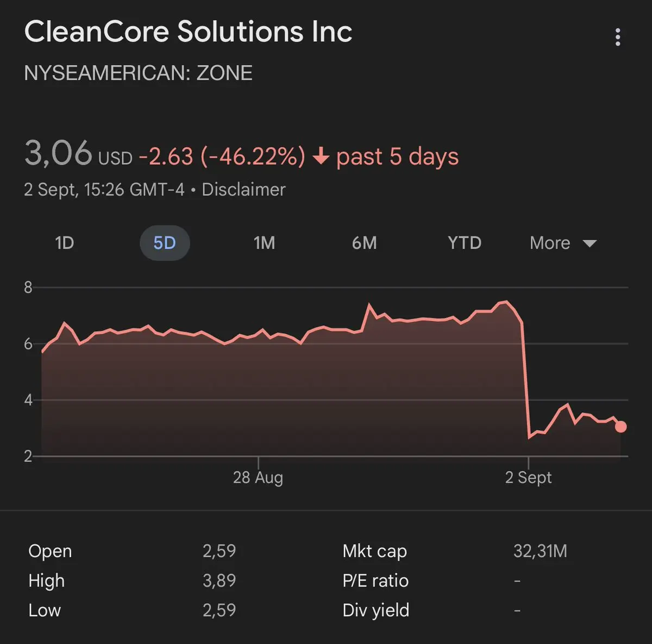The image size is (652, 644).
Task: Show the YTD chart range
Action: coord(465,243)
